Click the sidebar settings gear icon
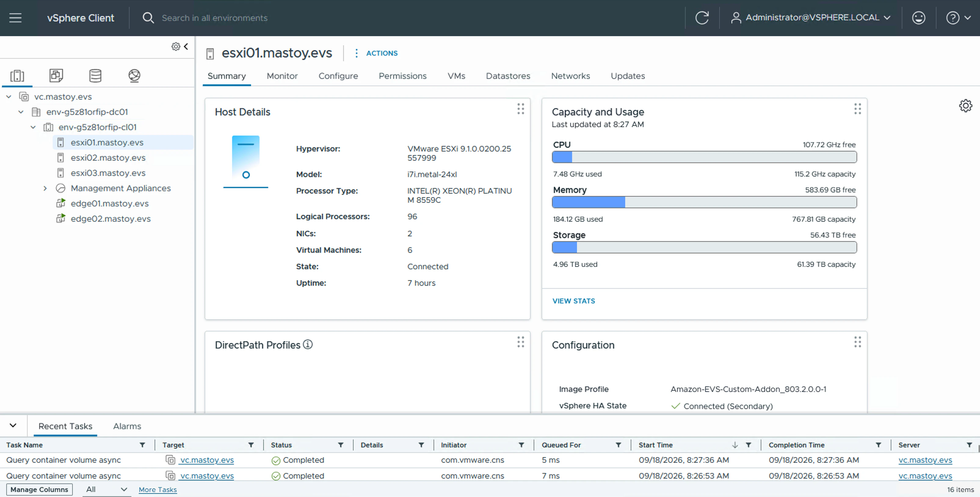The image size is (980, 497). coord(175,46)
